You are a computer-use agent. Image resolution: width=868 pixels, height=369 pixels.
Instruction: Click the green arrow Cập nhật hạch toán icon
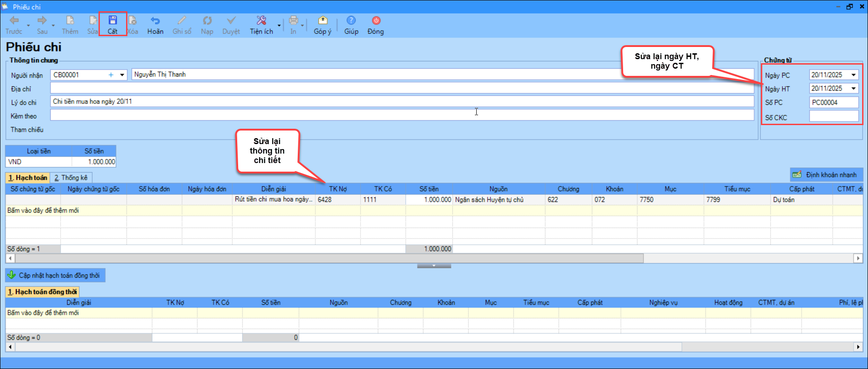12,275
